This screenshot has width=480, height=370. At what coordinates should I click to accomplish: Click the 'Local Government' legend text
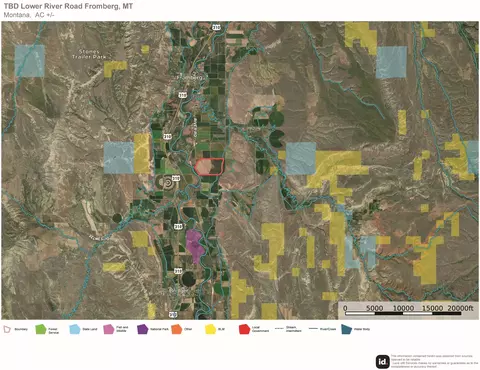click(260, 329)
